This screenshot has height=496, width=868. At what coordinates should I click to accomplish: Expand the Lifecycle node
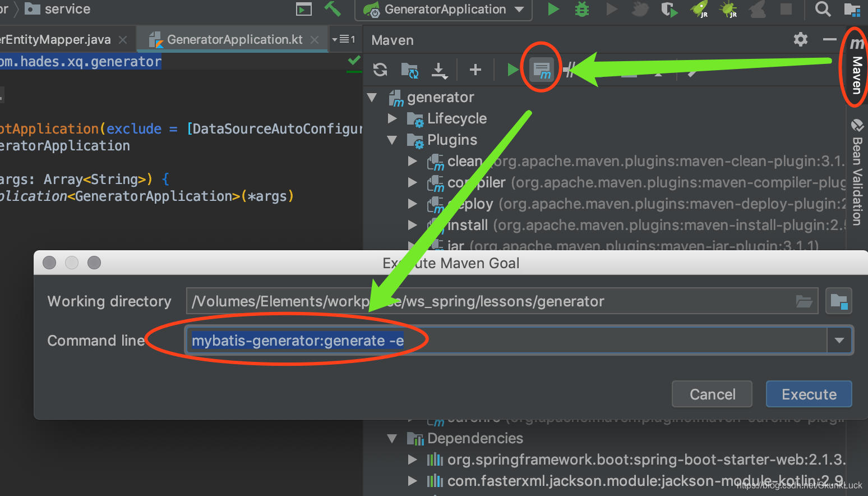[x=393, y=118]
